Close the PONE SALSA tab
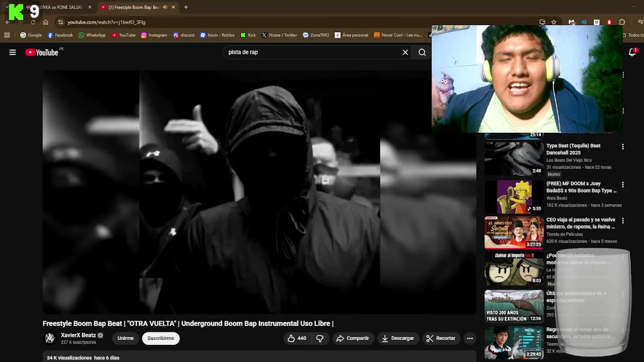Image resolution: width=644 pixels, height=362 pixels. coord(90,7)
